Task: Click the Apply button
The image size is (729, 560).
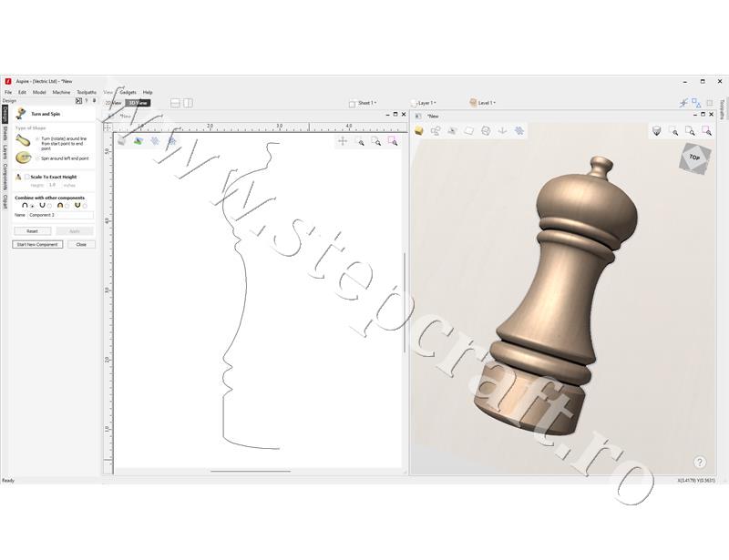Action: 75,231
